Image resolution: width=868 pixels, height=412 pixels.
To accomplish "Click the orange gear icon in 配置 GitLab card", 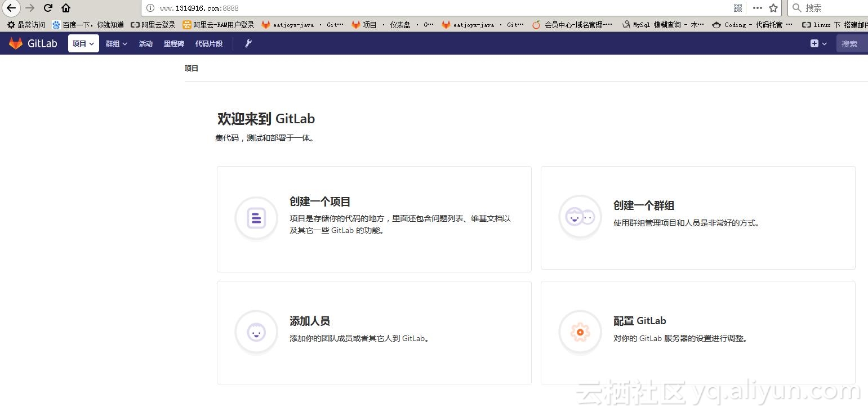I will (x=580, y=332).
